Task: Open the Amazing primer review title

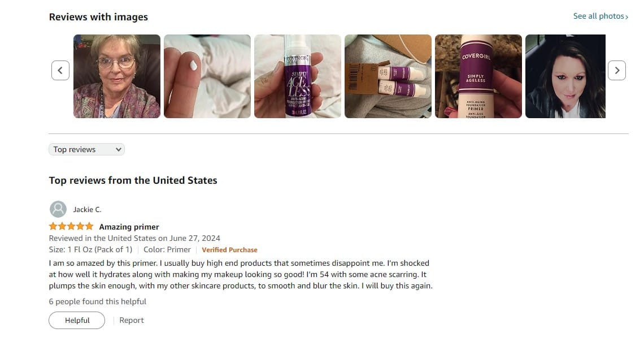Action: (x=129, y=227)
